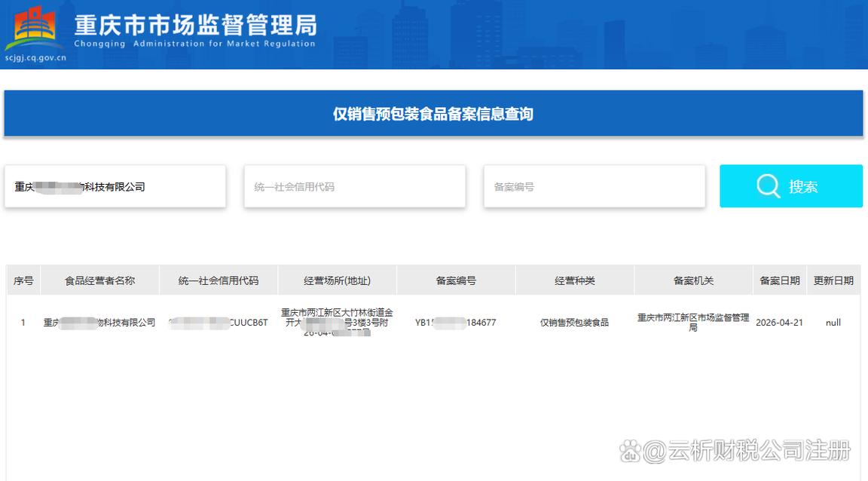Click the scjgj.cq.gov.cn site address text

click(x=35, y=57)
